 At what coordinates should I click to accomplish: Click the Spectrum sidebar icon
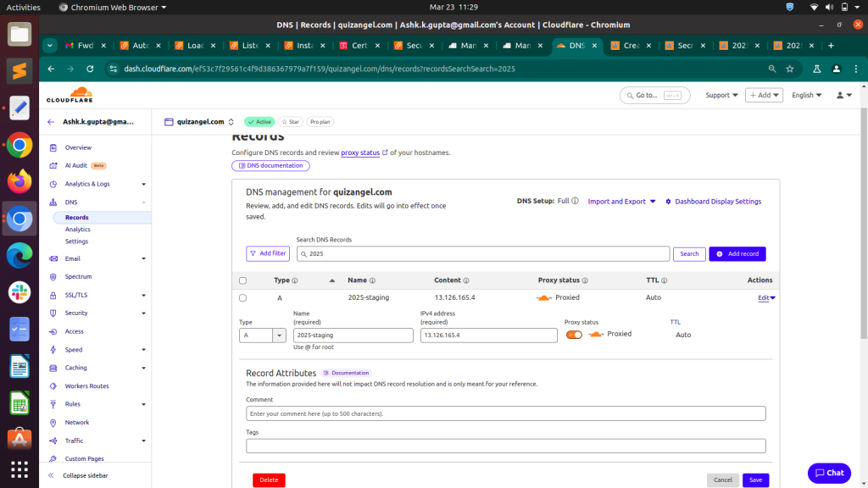click(x=53, y=277)
